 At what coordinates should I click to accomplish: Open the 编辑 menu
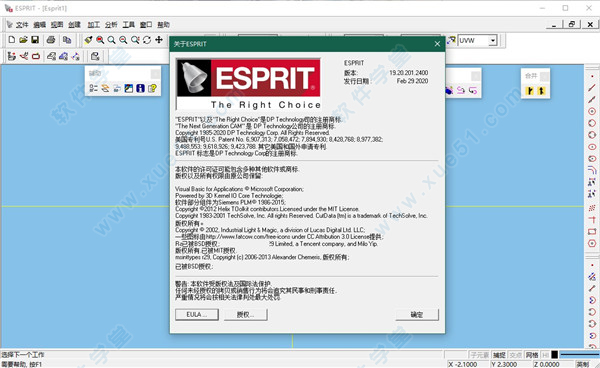point(39,24)
